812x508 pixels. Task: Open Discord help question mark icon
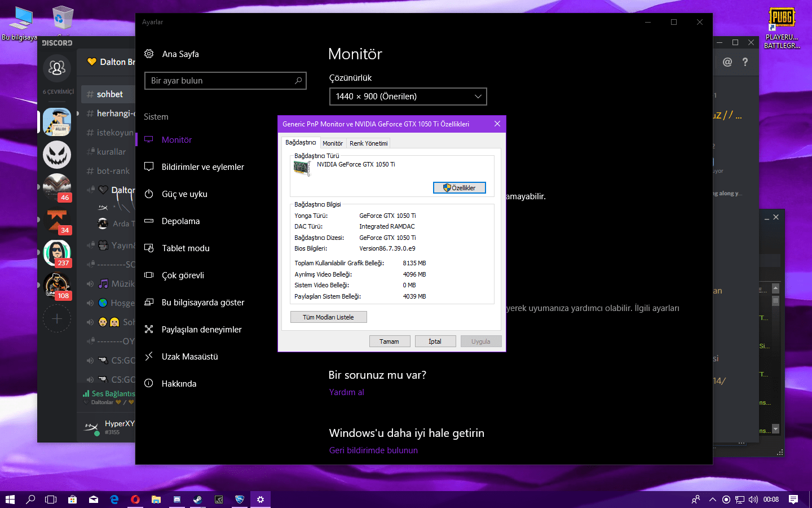tap(745, 62)
